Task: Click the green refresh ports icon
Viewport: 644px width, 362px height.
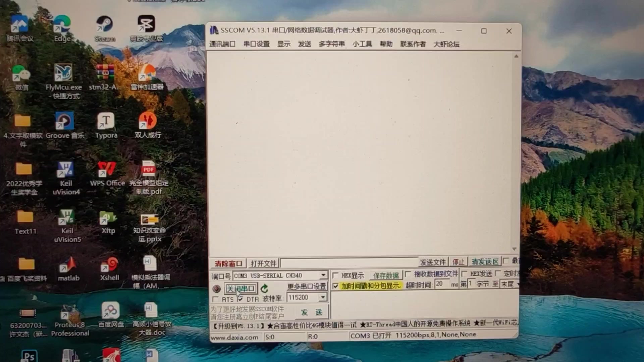Action: point(264,289)
